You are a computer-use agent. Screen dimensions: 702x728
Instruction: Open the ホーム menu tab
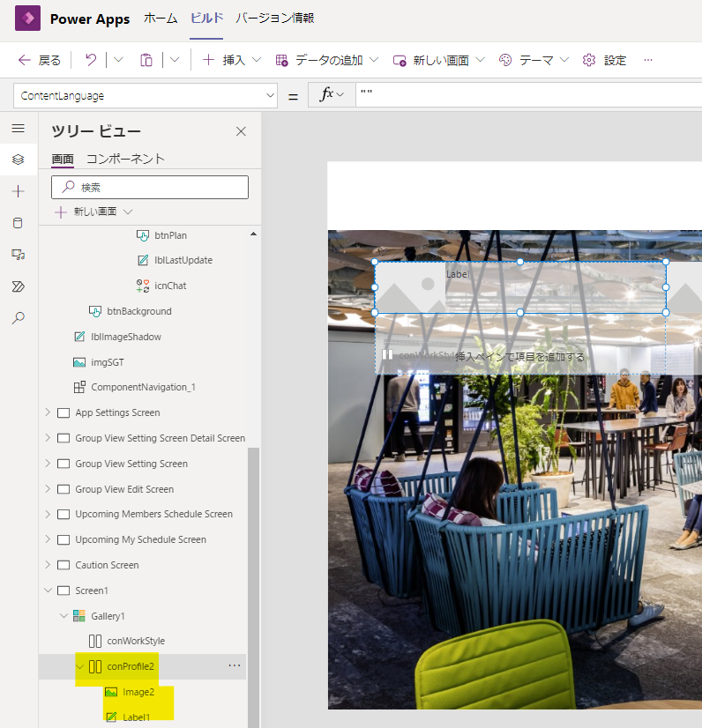click(160, 19)
